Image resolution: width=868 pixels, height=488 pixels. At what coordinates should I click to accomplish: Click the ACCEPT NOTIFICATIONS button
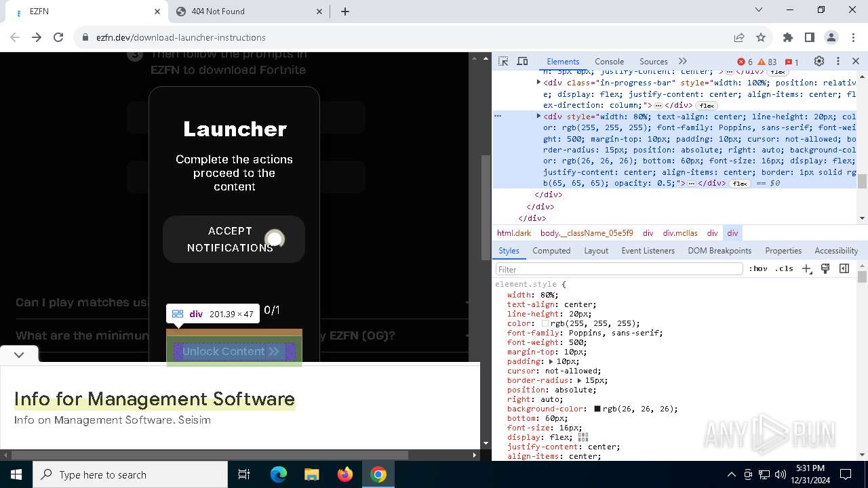[234, 239]
